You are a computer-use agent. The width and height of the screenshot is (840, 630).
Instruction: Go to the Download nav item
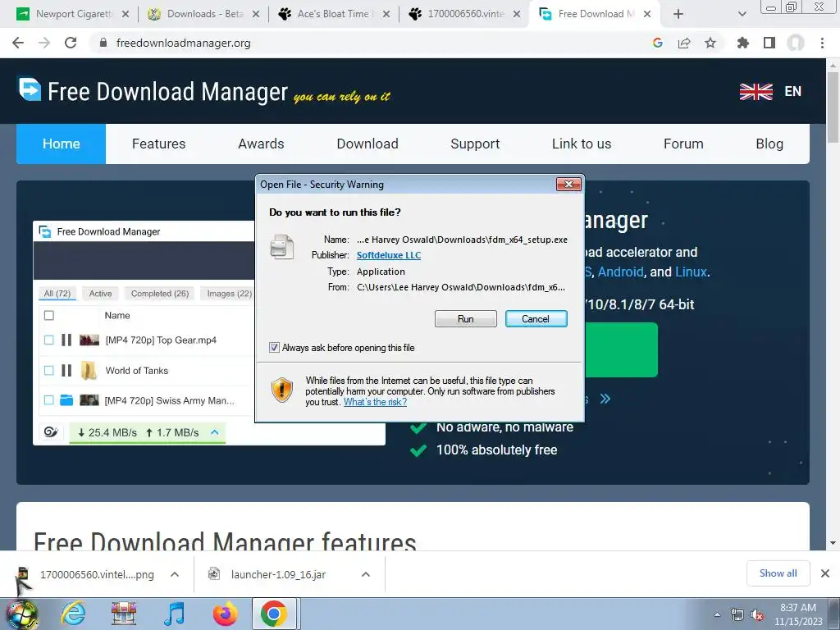click(367, 144)
